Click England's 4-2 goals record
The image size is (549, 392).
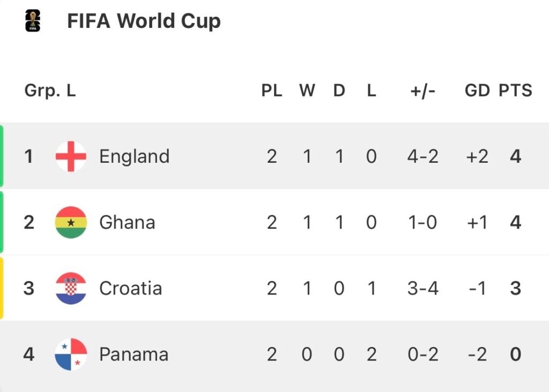[423, 156]
